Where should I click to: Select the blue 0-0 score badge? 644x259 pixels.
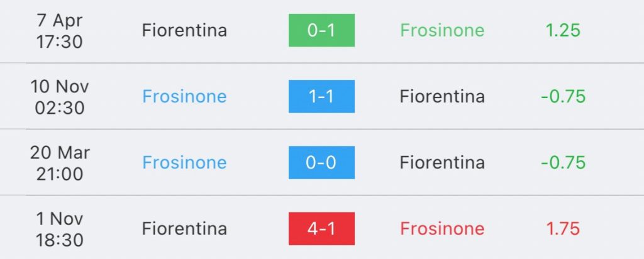(x=321, y=162)
